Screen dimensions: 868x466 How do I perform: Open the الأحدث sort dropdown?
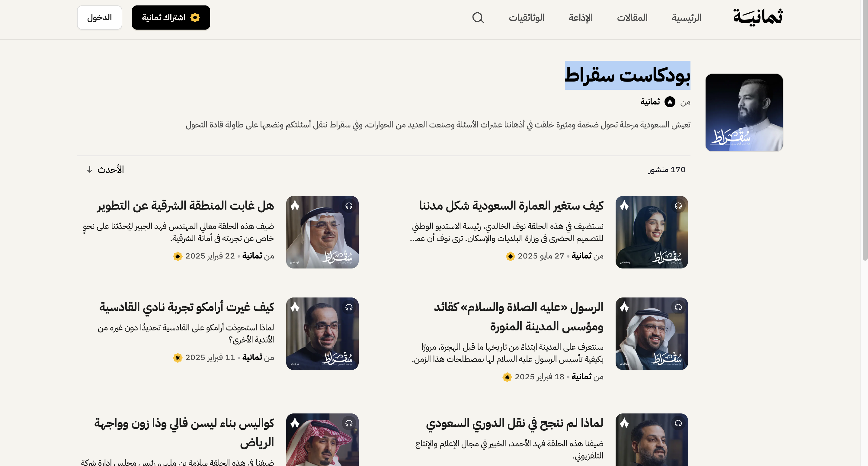point(105,169)
